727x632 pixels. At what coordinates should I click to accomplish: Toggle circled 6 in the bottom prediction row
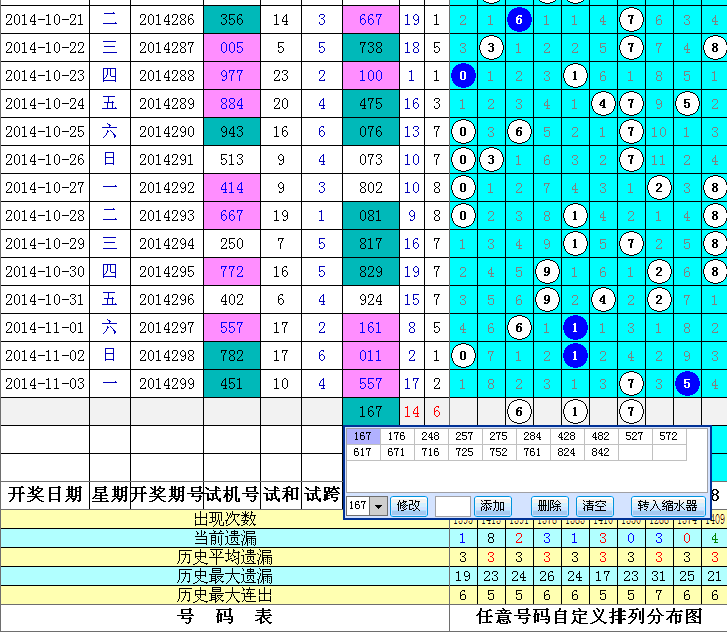(x=518, y=411)
